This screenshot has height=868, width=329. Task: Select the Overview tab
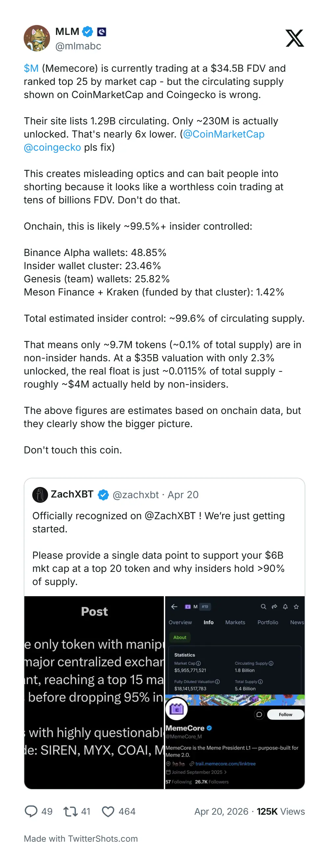180,622
